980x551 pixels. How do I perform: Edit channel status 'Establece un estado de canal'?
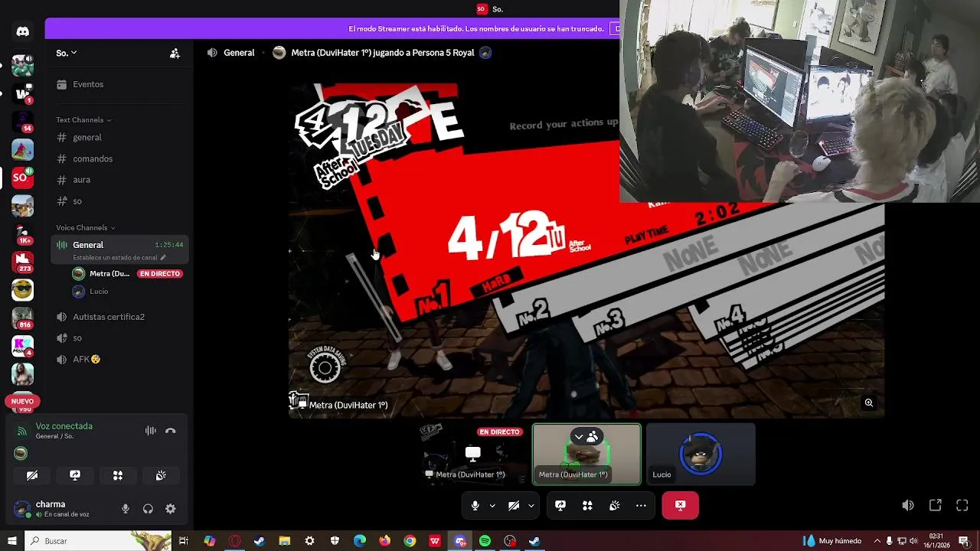click(119, 258)
